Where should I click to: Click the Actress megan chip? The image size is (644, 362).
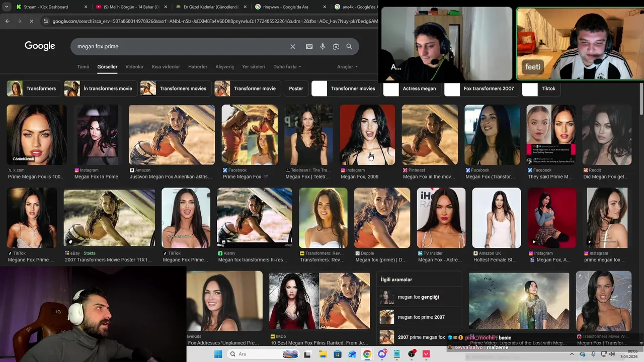(412, 88)
